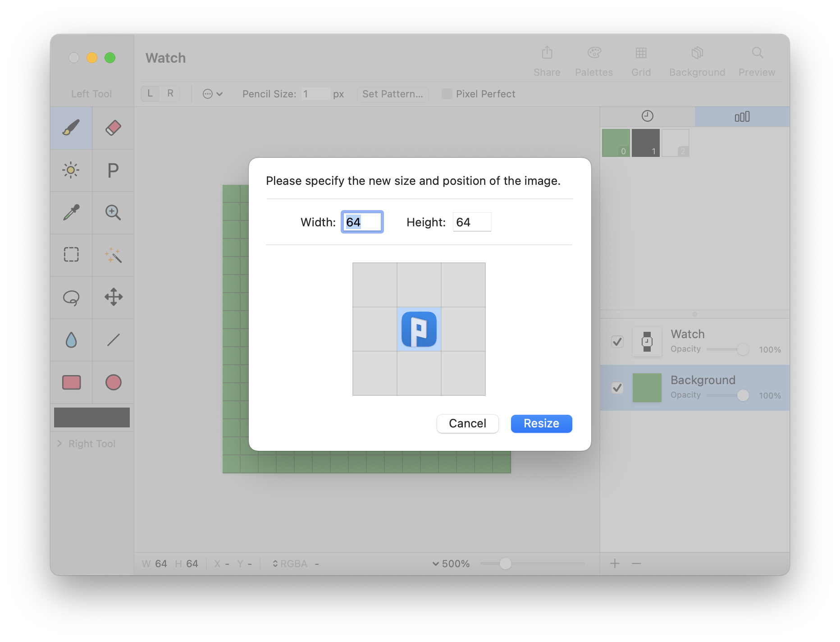Cancel the resize dialog
The image size is (840, 642).
point(467,423)
